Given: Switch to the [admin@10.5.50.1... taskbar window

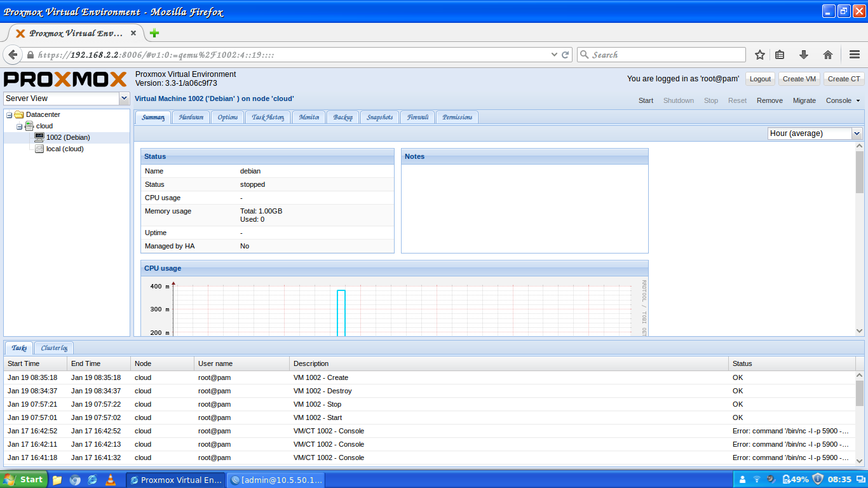Looking at the screenshot, I should point(276,480).
